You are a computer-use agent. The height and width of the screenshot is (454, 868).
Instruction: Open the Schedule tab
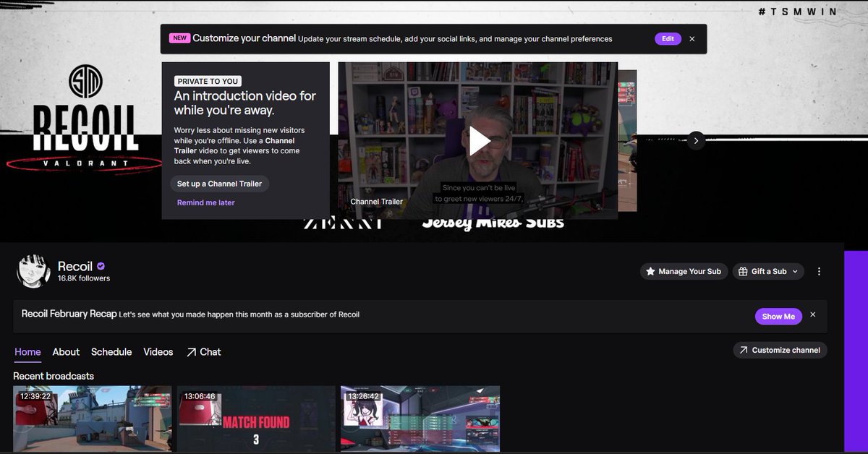111,352
